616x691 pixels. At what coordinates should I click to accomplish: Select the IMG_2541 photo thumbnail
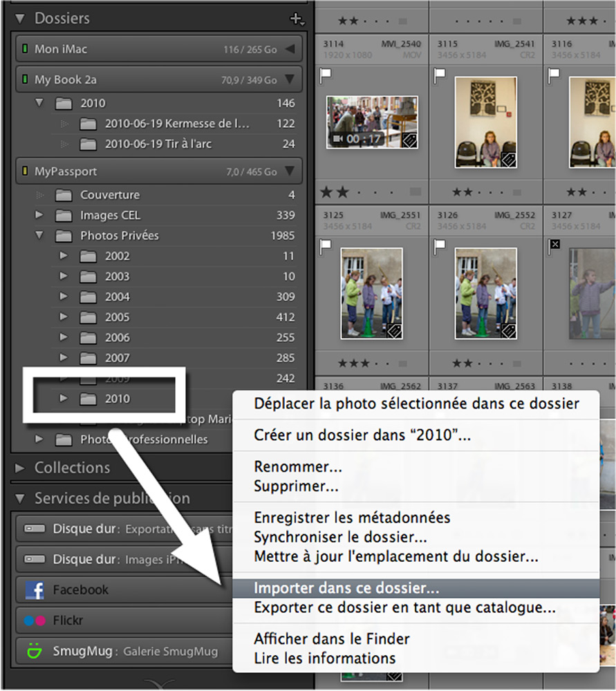tap(486, 122)
